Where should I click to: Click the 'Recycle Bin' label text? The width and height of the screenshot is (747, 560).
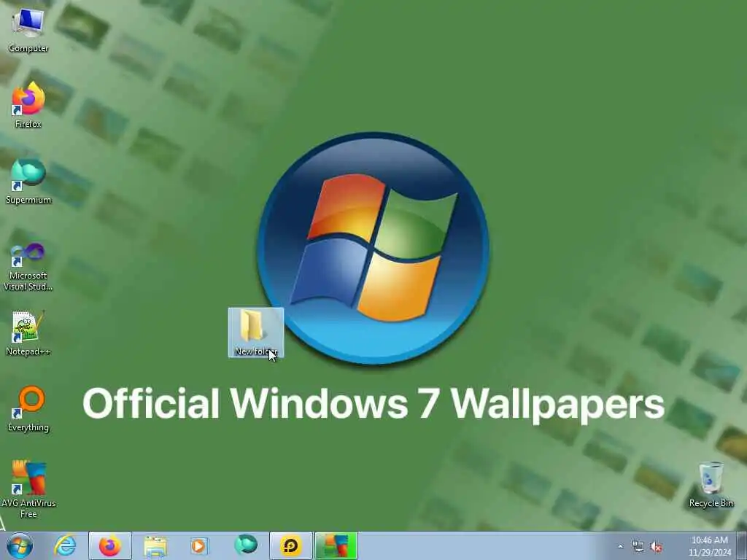tap(711, 503)
